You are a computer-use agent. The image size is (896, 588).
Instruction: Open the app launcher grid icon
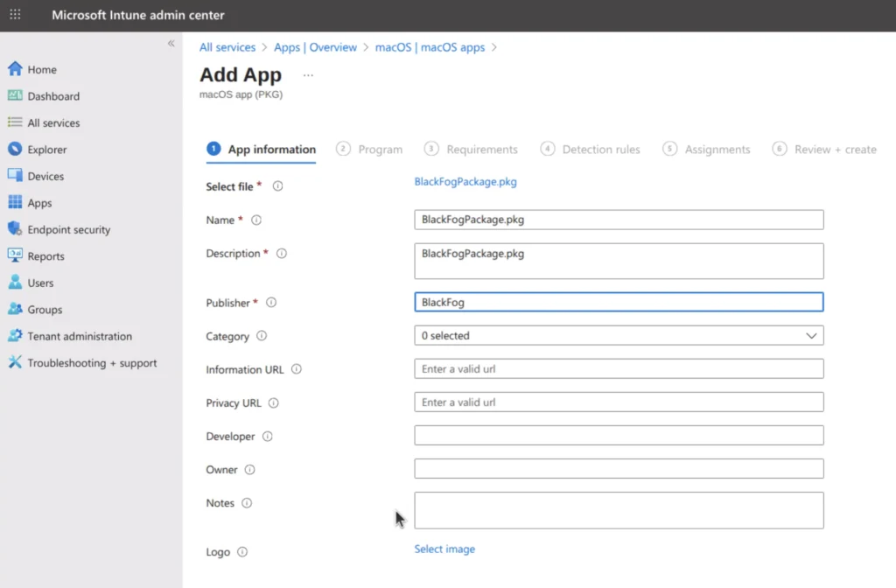tap(16, 14)
